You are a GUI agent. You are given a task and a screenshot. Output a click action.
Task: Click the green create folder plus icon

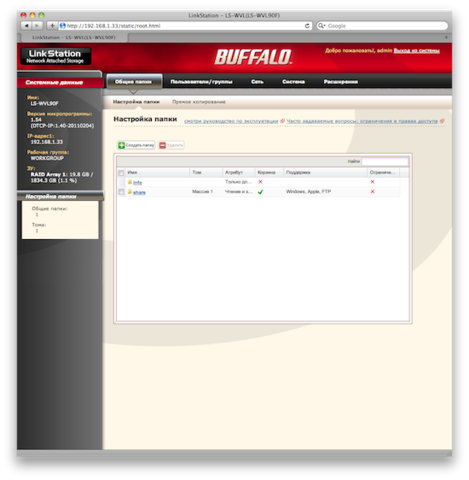tap(121, 145)
